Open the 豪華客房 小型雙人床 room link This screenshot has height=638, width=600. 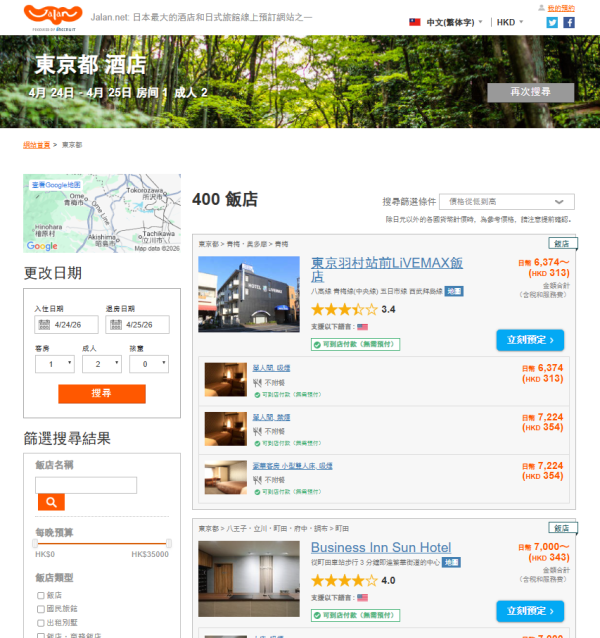[292, 466]
